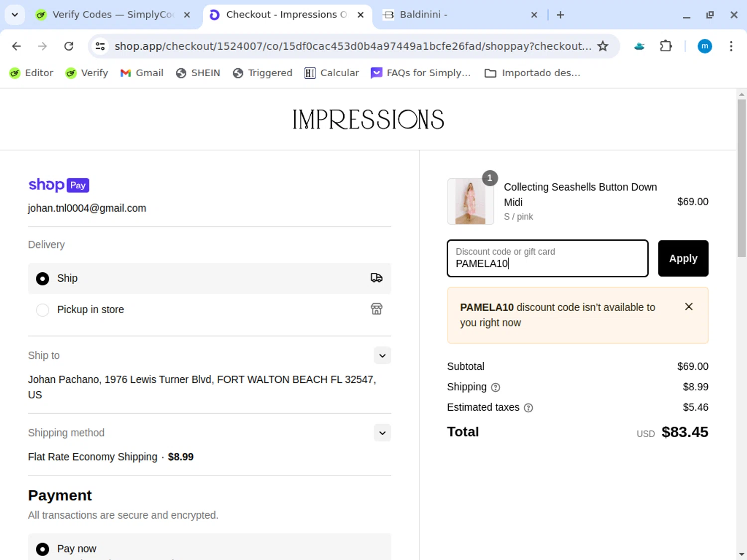This screenshot has width=747, height=560.
Task: Click the scrollbar up arrow
Action: (742, 94)
